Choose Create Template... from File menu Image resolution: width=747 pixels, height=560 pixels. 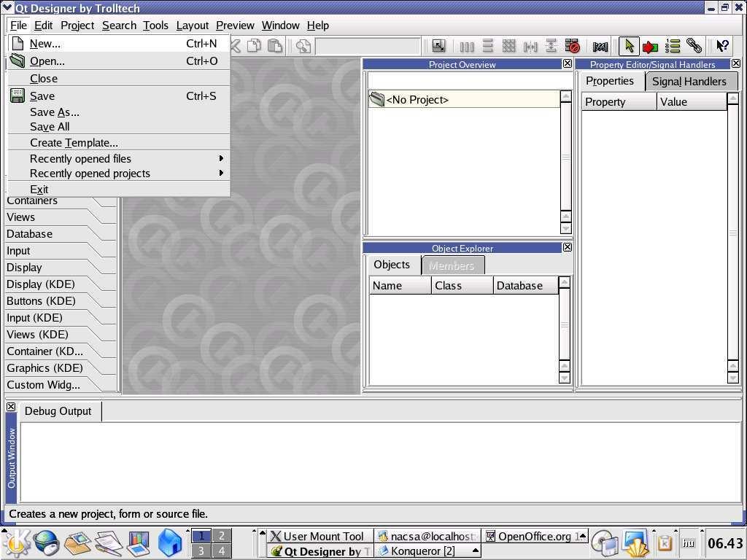[x=119, y=143]
